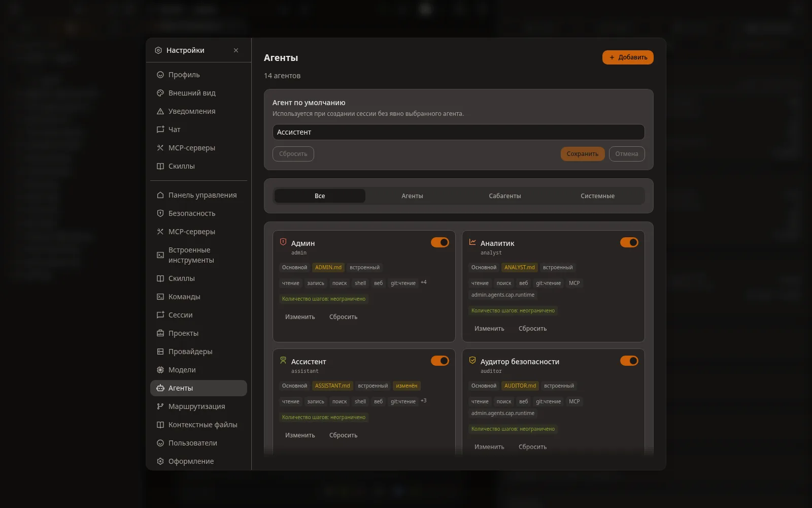The height and width of the screenshot is (508, 812).
Task: Switch to the Все filter tab
Action: 320,196
